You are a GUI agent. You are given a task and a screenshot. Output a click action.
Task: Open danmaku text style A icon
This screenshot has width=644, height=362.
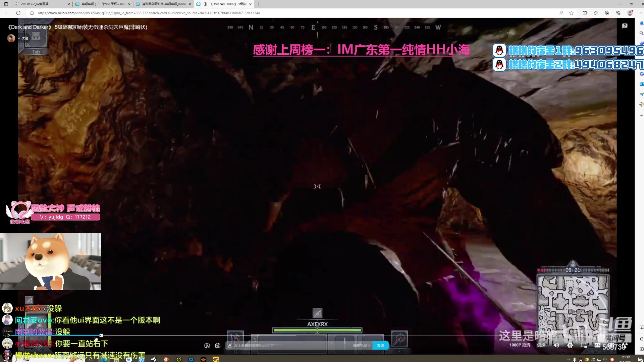pyautogui.click(x=230, y=345)
